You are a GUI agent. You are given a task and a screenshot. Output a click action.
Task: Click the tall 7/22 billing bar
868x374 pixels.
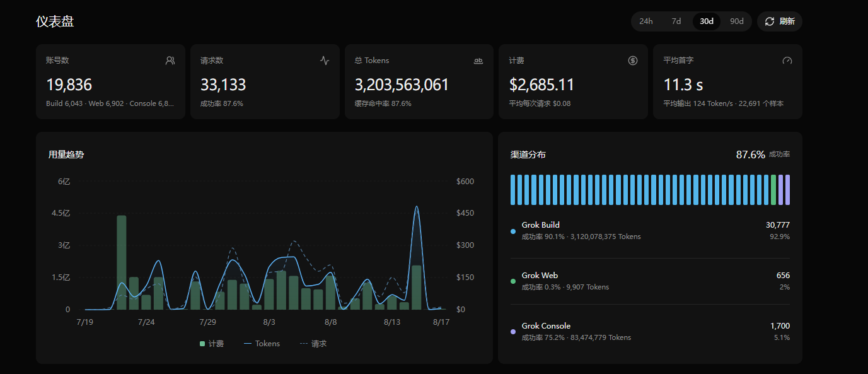point(122,262)
